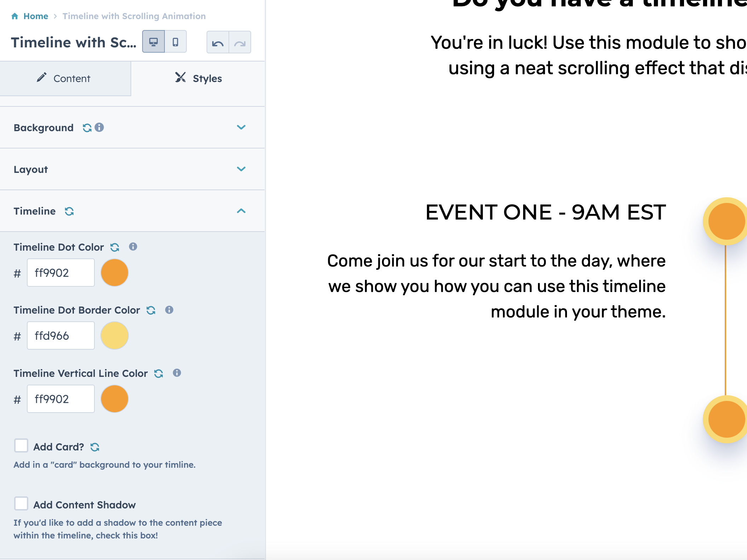The width and height of the screenshot is (747, 560).
Task: Undo the last change
Action: [x=218, y=42]
